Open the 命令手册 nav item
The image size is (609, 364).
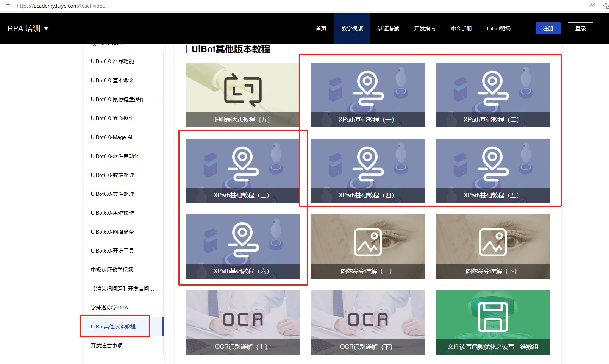tap(461, 28)
